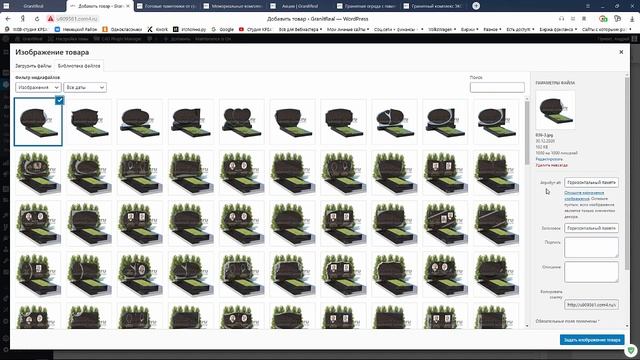The height and width of the screenshot is (360, 640).
Task: Select the heart-shaped monument thumbnail
Action: click(x=242, y=122)
